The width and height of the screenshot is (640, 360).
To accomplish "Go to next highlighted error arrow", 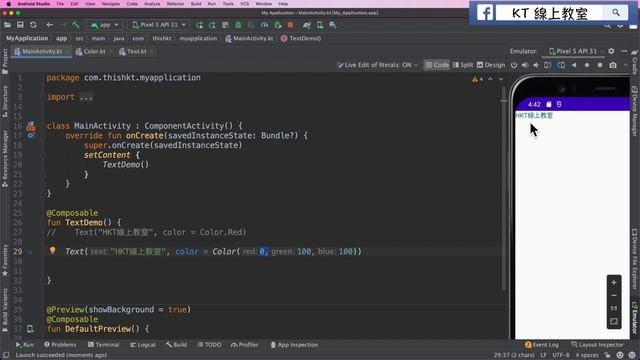I will (501, 79).
